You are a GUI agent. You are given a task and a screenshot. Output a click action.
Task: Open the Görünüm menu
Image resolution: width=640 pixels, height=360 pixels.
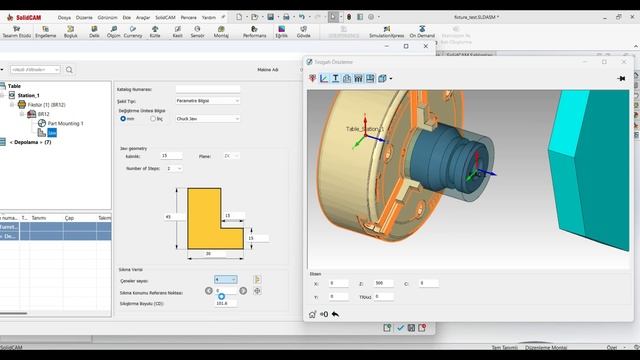(x=107, y=18)
